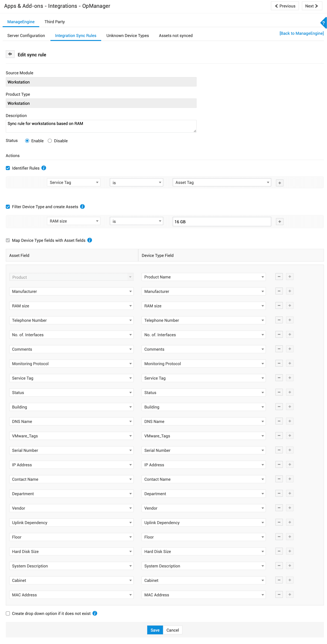Image resolution: width=327 pixels, height=644 pixels.
Task: Follow the Back to ManageEngine link
Action: [301, 33]
